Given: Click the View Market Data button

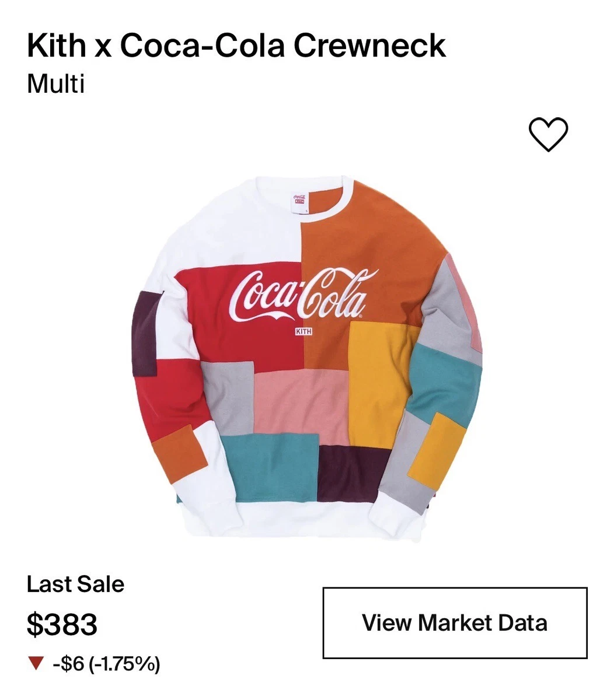Looking at the screenshot, I should pos(455,622).
